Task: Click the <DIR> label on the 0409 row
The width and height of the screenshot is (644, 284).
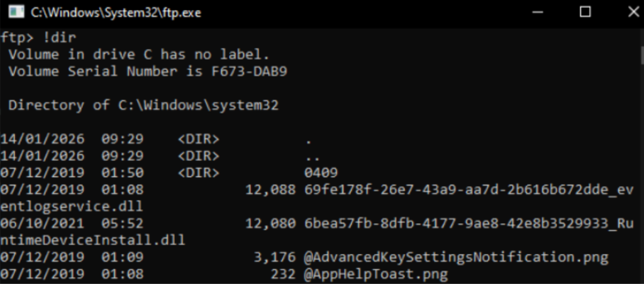Action: 198,172
